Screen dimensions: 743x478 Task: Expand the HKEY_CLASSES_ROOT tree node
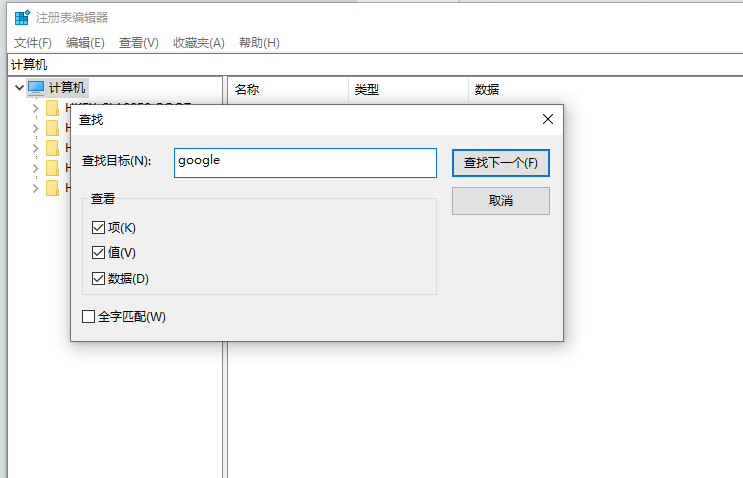pos(36,108)
